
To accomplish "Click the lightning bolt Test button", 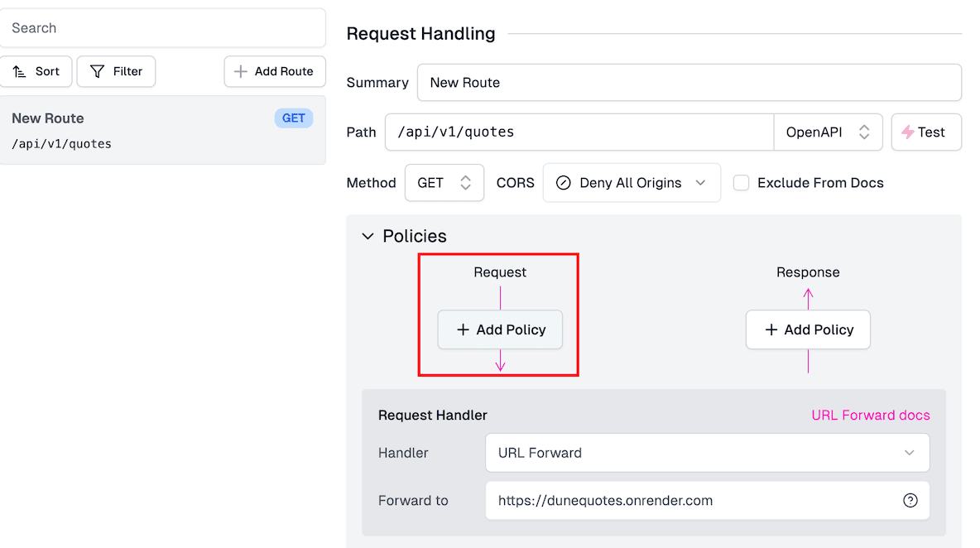I will coord(925,132).
